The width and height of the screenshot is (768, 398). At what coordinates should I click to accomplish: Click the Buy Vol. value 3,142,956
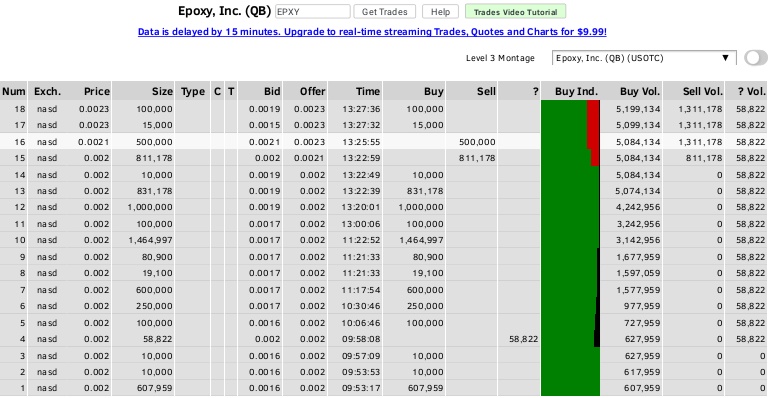pyautogui.click(x=638, y=240)
